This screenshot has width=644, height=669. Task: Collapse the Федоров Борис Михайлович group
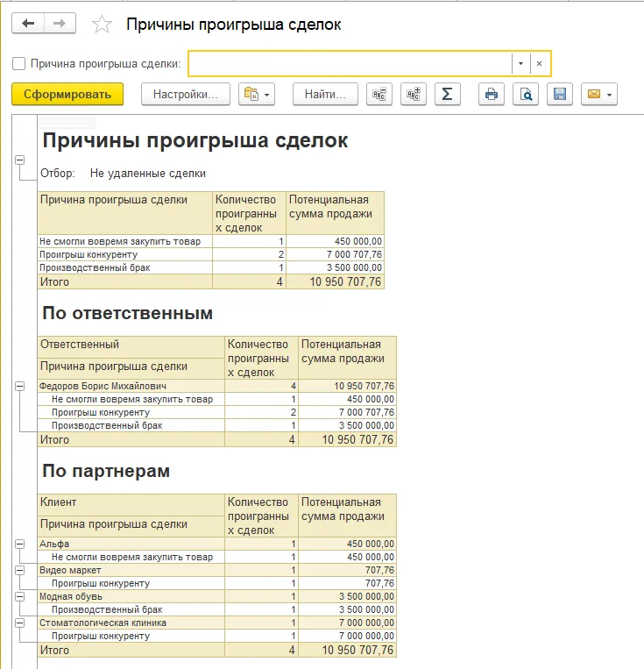tap(19, 386)
